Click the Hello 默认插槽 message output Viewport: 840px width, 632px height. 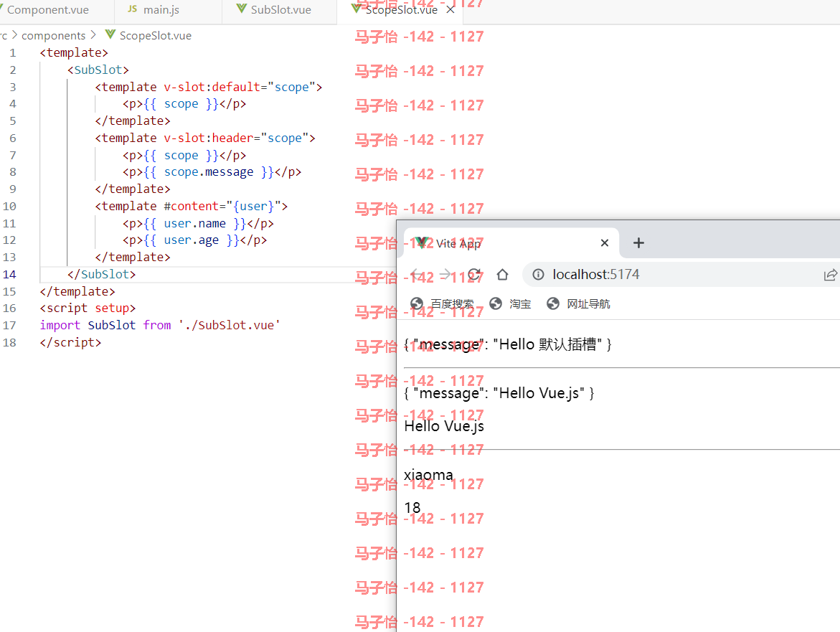click(508, 344)
